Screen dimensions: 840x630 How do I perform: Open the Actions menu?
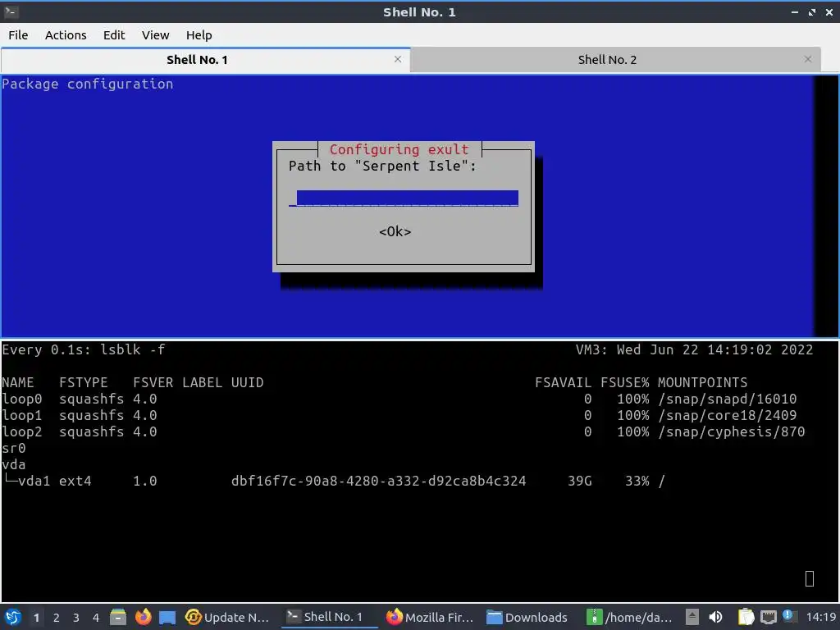point(66,35)
